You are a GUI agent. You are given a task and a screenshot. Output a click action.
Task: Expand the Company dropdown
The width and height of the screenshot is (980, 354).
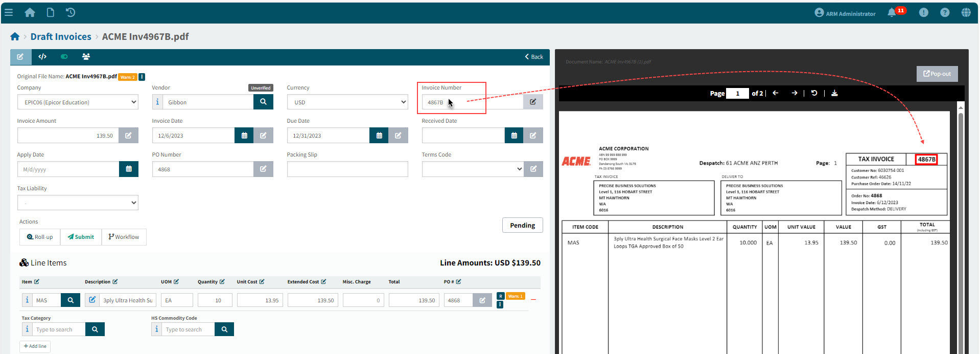[78, 102]
